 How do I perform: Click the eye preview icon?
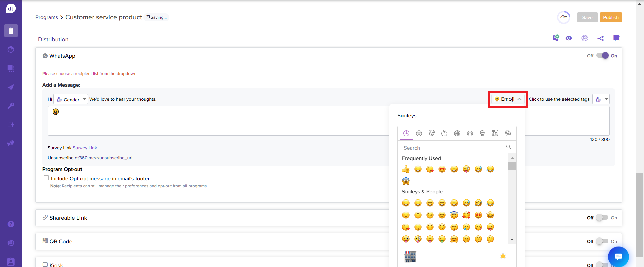569,38
